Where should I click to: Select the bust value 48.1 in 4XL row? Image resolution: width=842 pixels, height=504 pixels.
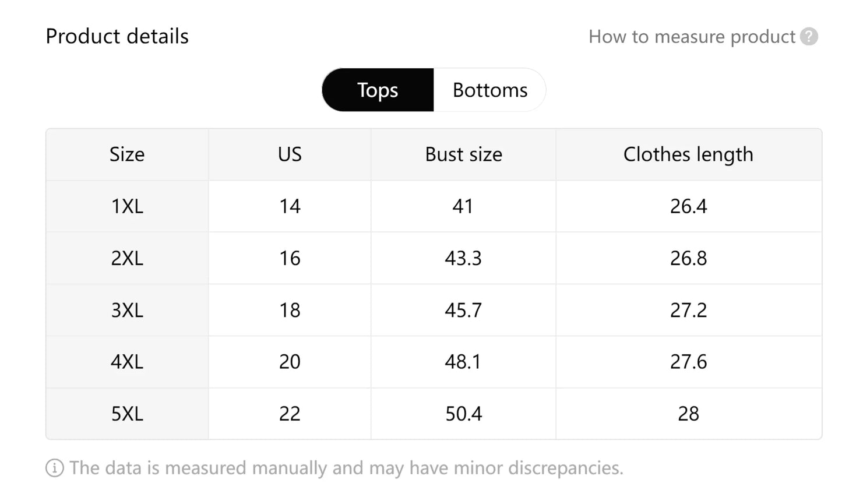(463, 362)
